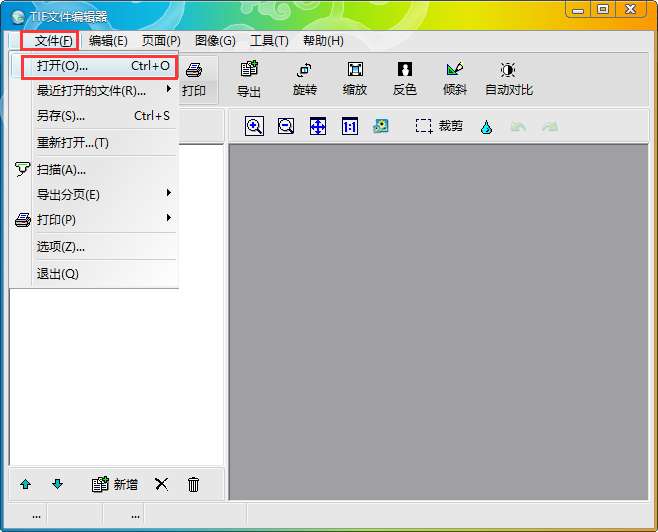The height and width of the screenshot is (532, 658).
Task: Open the Edit (编辑) menu
Action: [108, 41]
